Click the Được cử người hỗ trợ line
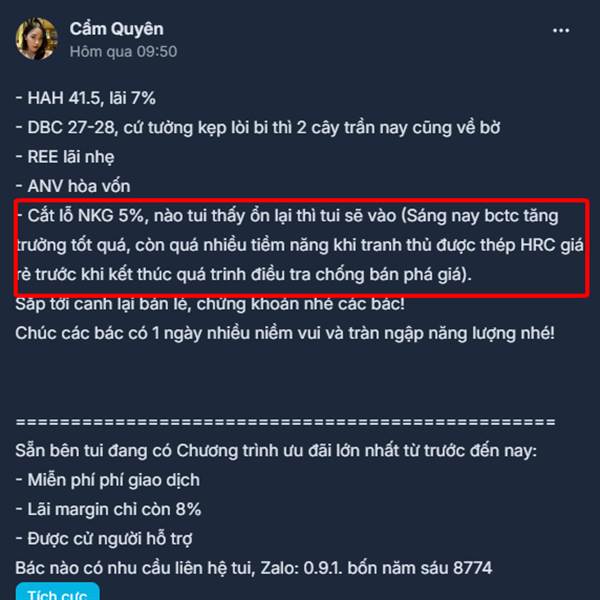Viewport: 600px width, 600px height. (x=104, y=539)
